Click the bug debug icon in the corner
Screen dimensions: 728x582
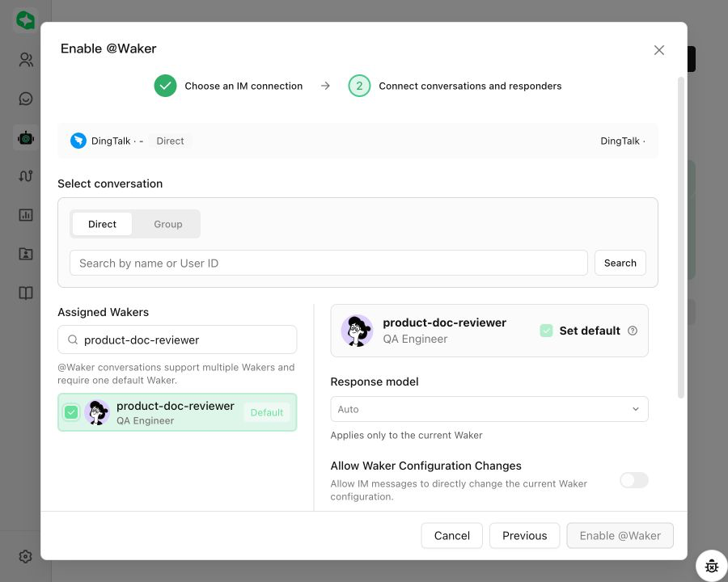click(712, 566)
